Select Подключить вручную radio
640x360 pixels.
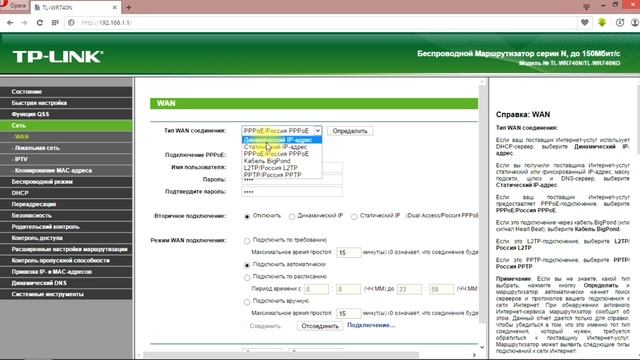coord(247,302)
